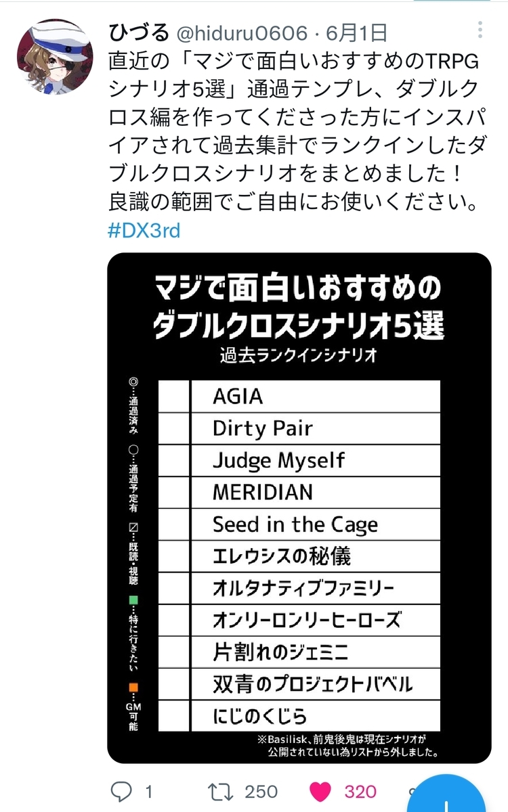Open the reply comment icon

click(123, 792)
